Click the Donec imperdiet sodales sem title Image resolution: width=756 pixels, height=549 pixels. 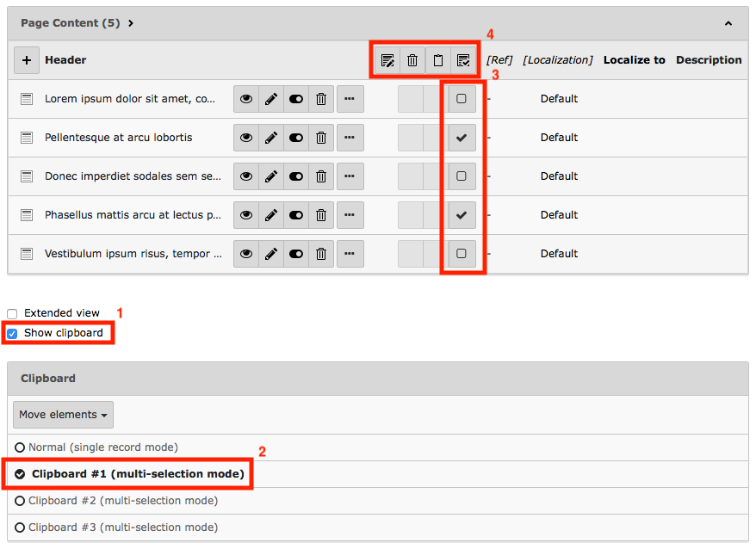(x=133, y=176)
